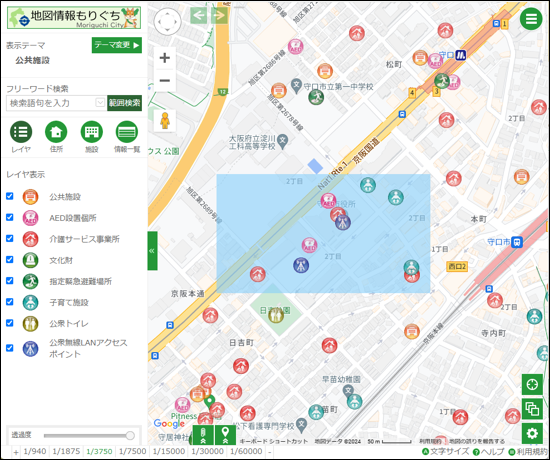
Task: Click the school pin for 早苗幼稚園
Action: (348, 390)
